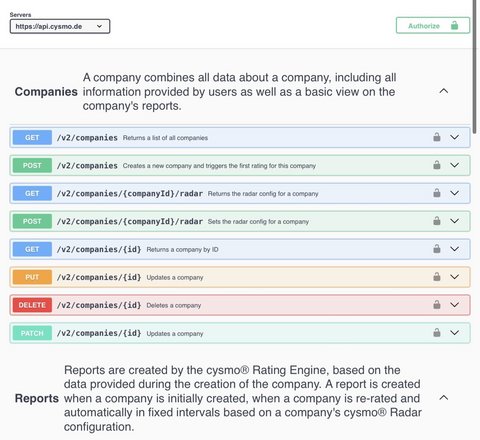The image size is (480, 440).
Task: Click the Authorize button
Action: (x=433, y=26)
